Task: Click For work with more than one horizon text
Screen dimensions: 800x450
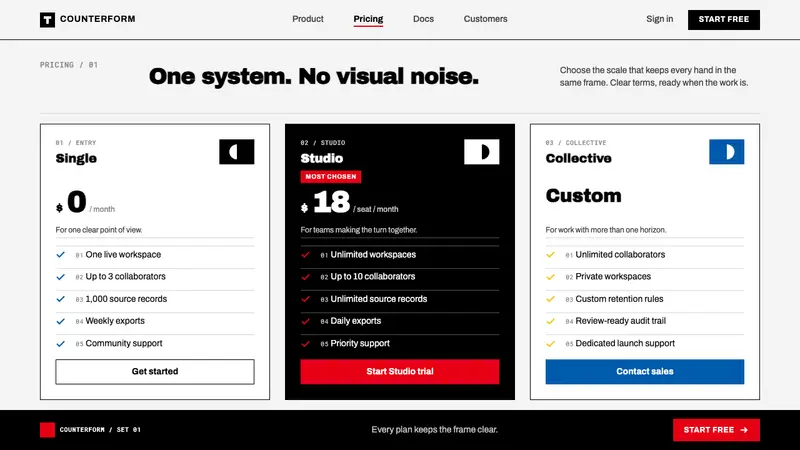Action: 606,230
